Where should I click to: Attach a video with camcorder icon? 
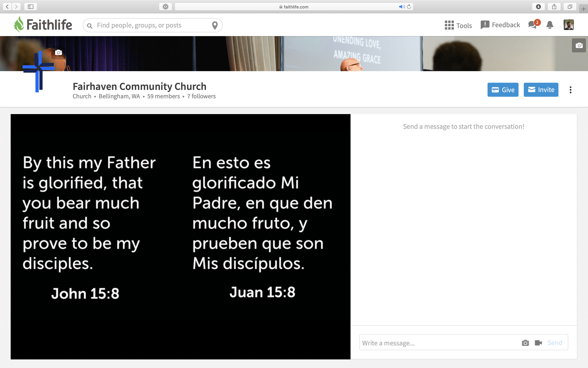coord(538,343)
